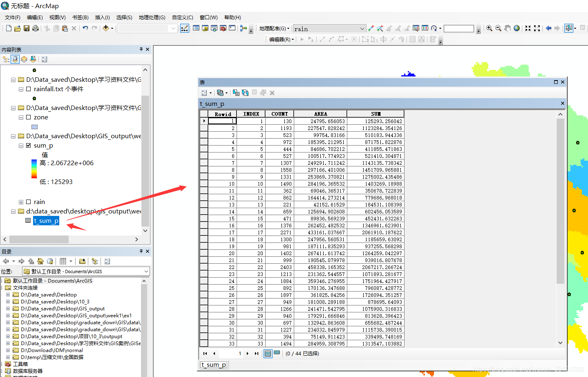Show all records view button
Screen dimensions: 588x377
268,353
